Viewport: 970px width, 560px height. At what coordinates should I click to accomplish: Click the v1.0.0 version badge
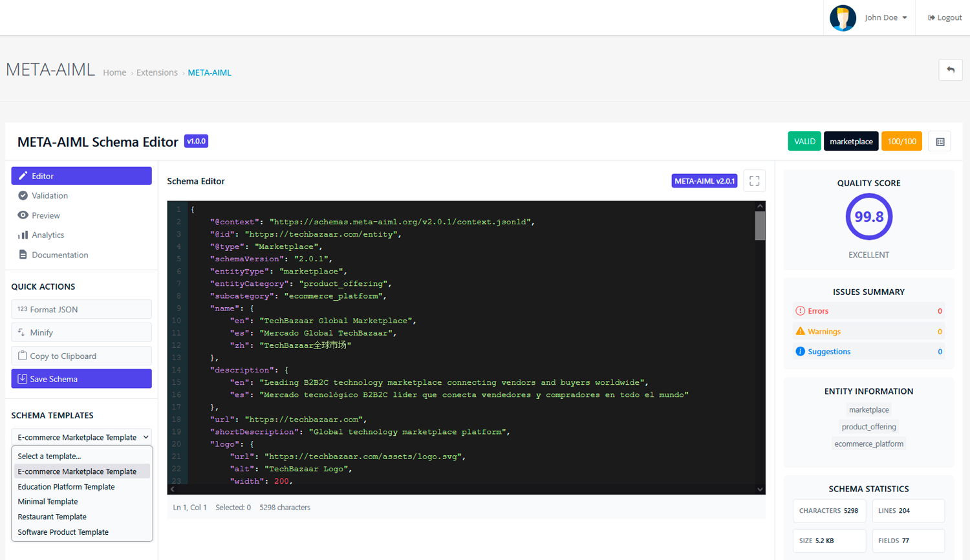196,141
